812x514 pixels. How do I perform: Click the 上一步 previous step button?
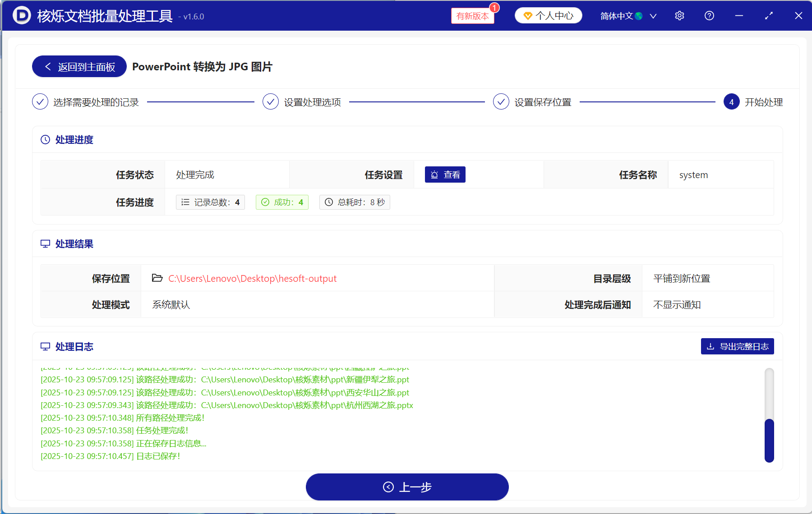(x=407, y=487)
